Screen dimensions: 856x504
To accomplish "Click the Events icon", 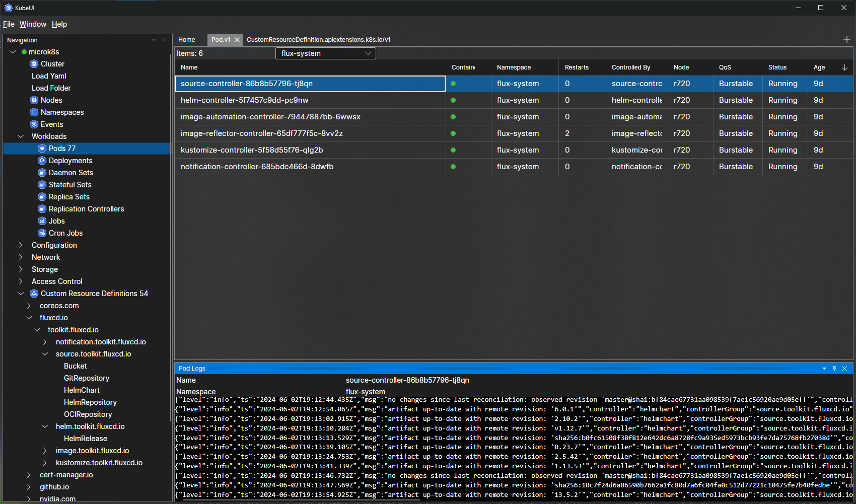I will [34, 124].
